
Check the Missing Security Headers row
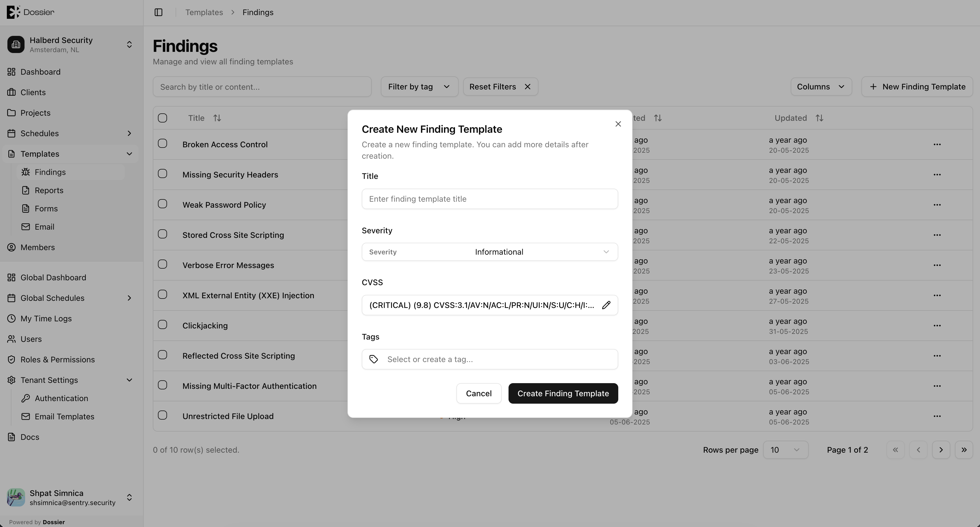point(162,174)
